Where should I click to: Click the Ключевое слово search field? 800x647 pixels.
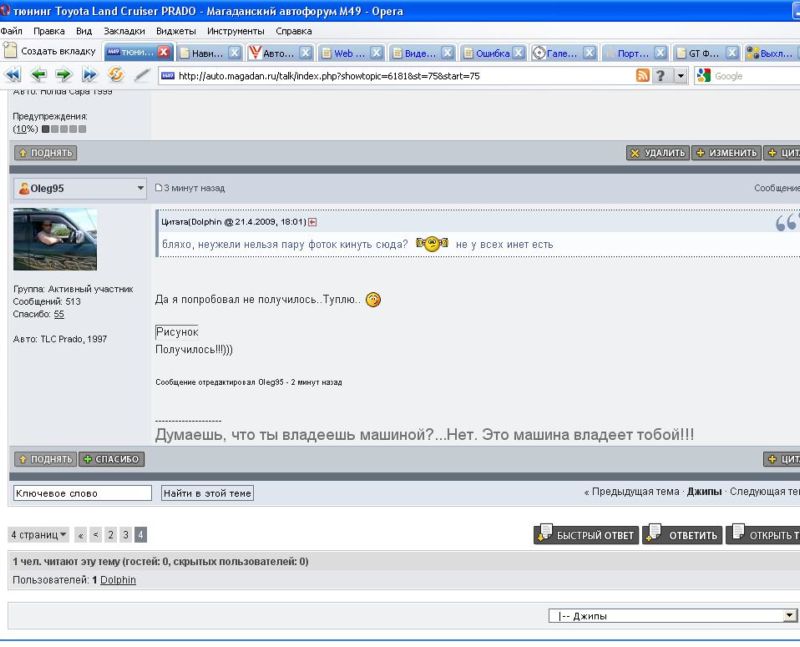point(81,493)
